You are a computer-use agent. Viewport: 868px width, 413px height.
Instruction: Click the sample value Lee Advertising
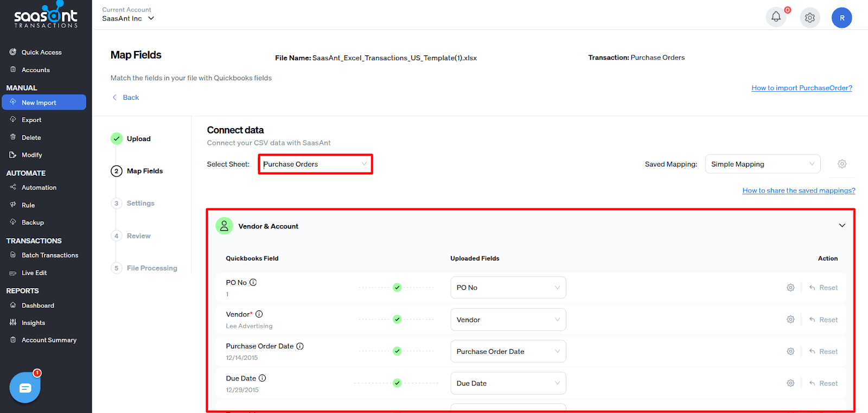pyautogui.click(x=249, y=326)
